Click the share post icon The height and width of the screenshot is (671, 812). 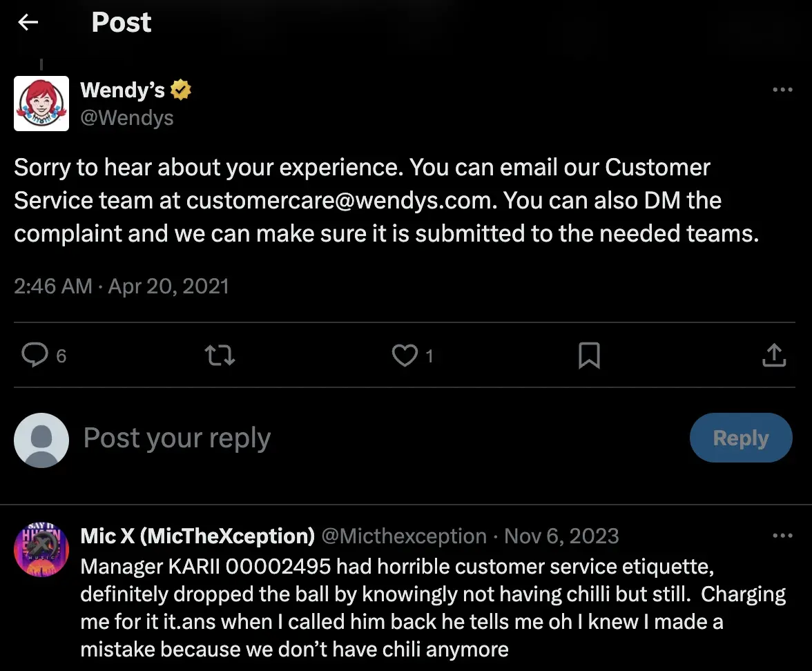[774, 356]
